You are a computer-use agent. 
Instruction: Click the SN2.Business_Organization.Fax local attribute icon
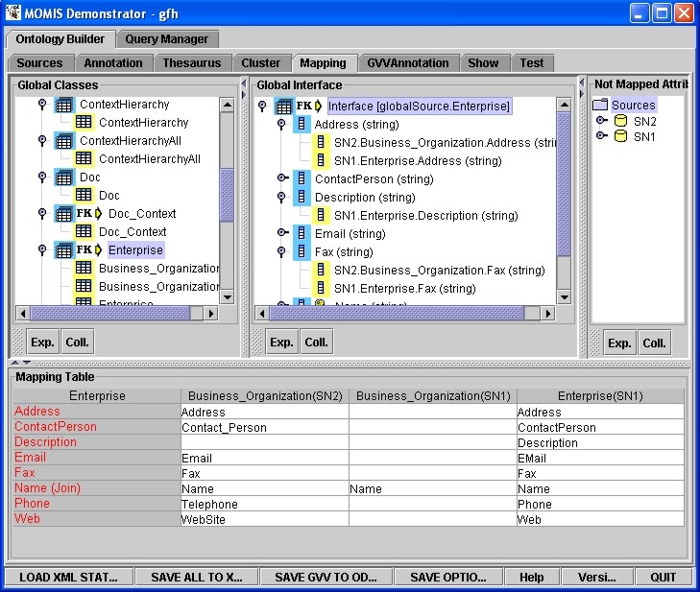(x=321, y=270)
